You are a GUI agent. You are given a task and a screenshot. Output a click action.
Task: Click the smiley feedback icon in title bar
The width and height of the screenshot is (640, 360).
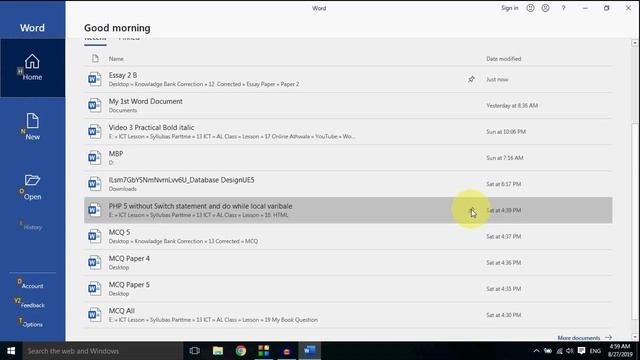click(530, 8)
